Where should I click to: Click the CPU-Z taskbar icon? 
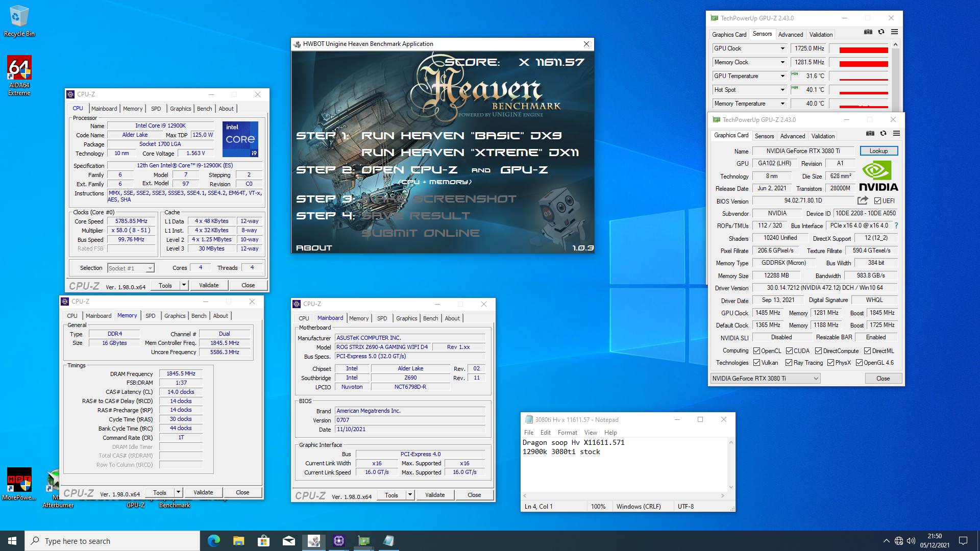(x=338, y=541)
